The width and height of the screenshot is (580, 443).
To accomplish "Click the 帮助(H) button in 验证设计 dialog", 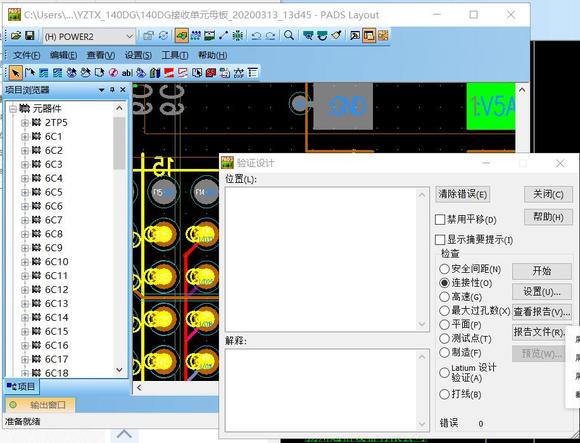I will coord(548,217).
